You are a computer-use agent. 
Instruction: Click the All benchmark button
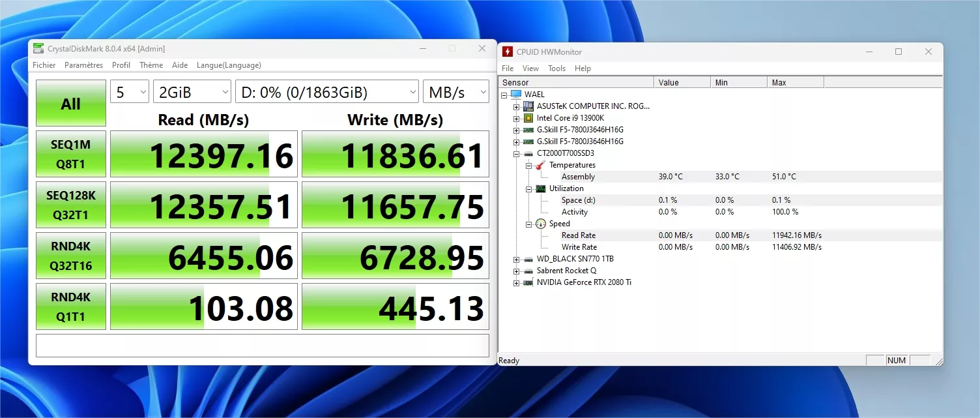tap(71, 103)
